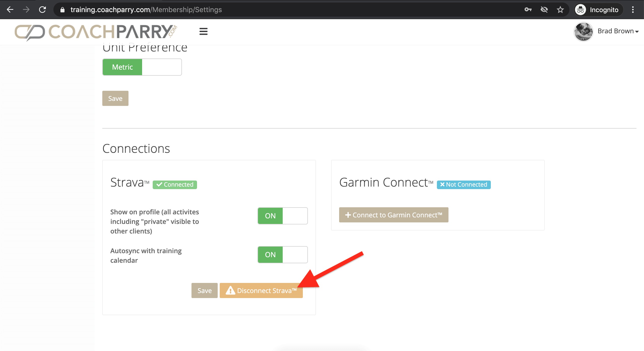
Task: Open Chrome's three-dot menu
Action: pos(633,10)
